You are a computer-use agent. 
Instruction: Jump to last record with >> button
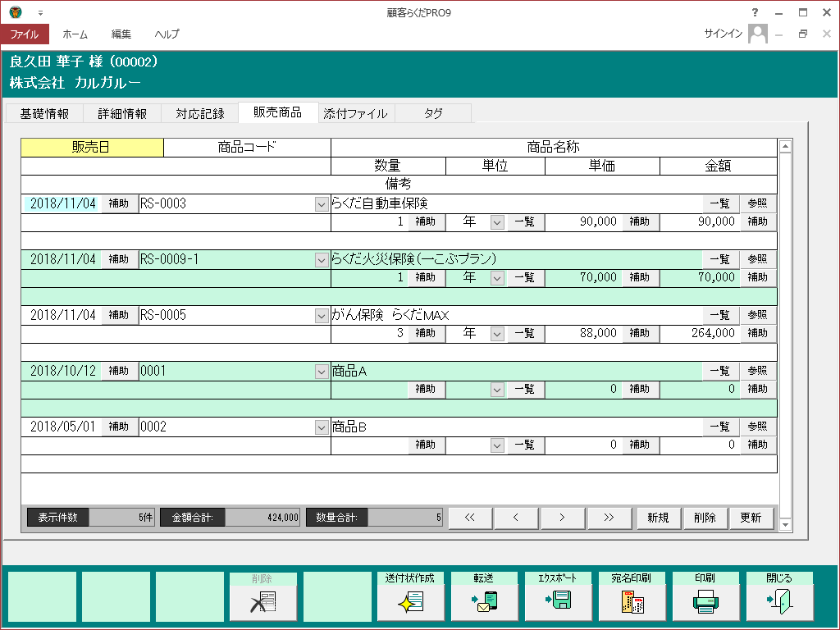[x=609, y=518]
